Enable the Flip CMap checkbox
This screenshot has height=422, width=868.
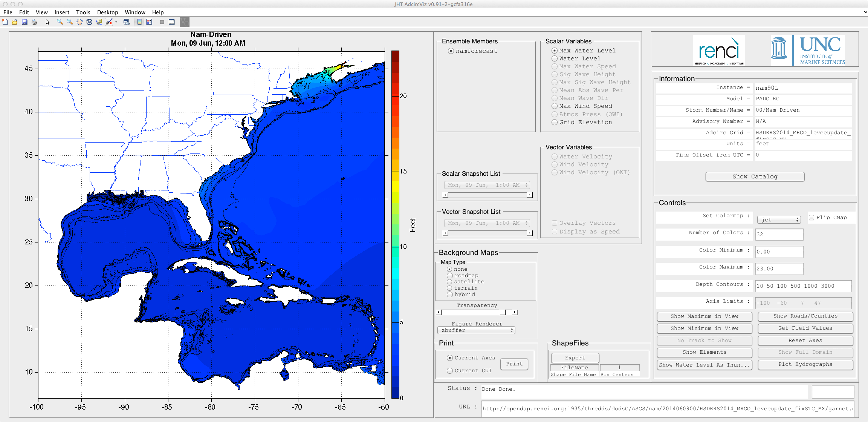tap(812, 218)
